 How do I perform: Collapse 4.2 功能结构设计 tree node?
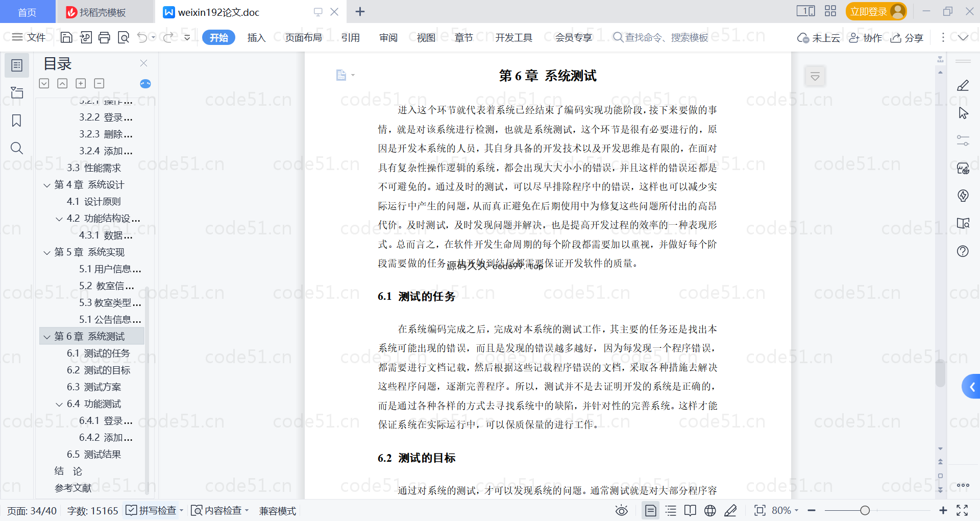click(59, 219)
